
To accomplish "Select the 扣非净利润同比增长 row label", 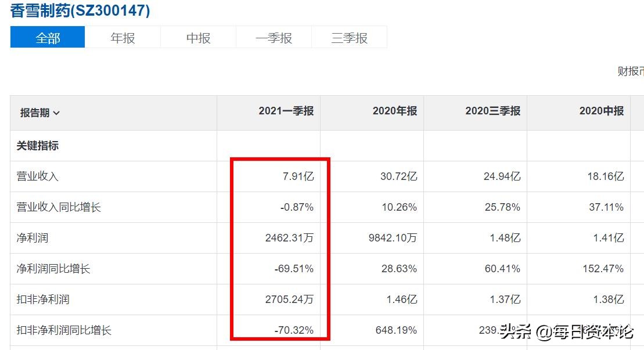I will point(64,330).
